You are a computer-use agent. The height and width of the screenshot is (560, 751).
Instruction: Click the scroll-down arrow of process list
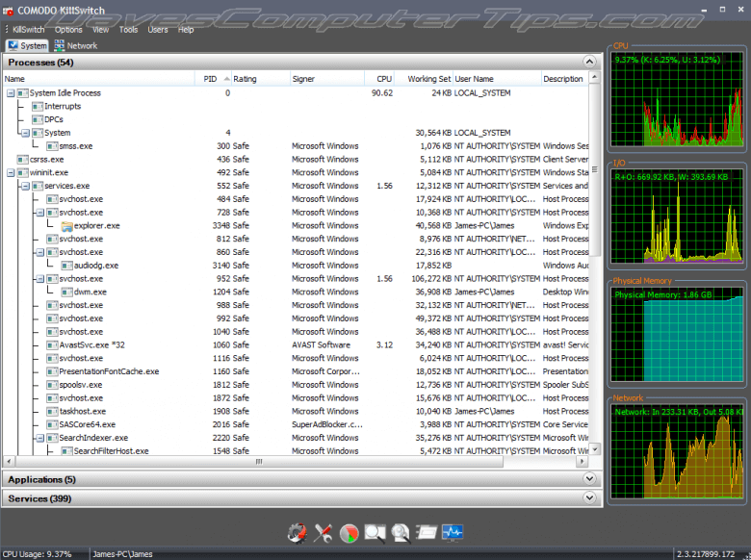coord(594,449)
